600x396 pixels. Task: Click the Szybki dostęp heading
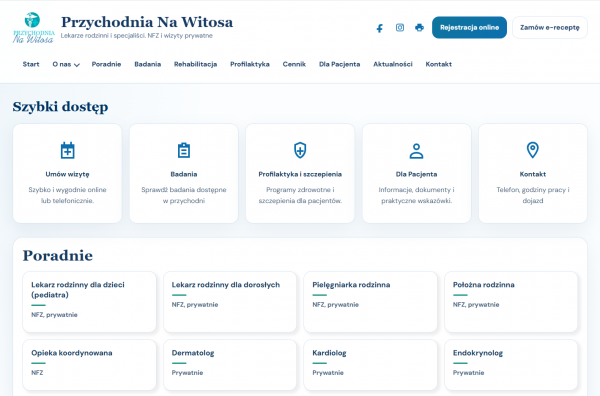click(x=60, y=107)
